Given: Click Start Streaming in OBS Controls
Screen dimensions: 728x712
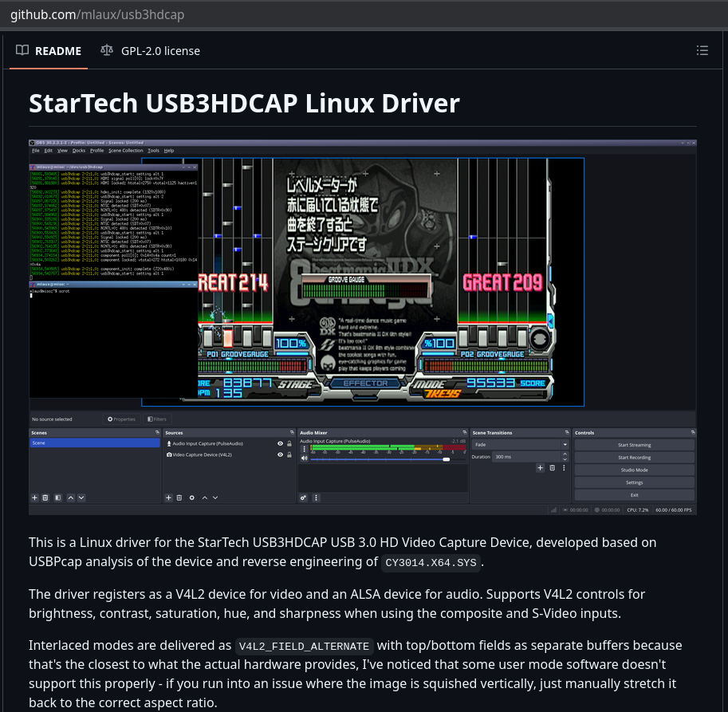Looking at the screenshot, I should point(634,445).
